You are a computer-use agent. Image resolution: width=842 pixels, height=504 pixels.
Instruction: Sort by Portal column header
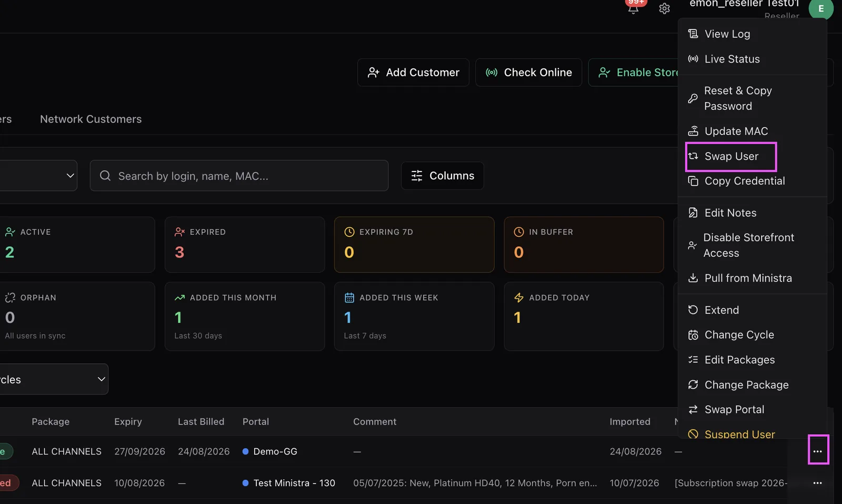(x=256, y=421)
